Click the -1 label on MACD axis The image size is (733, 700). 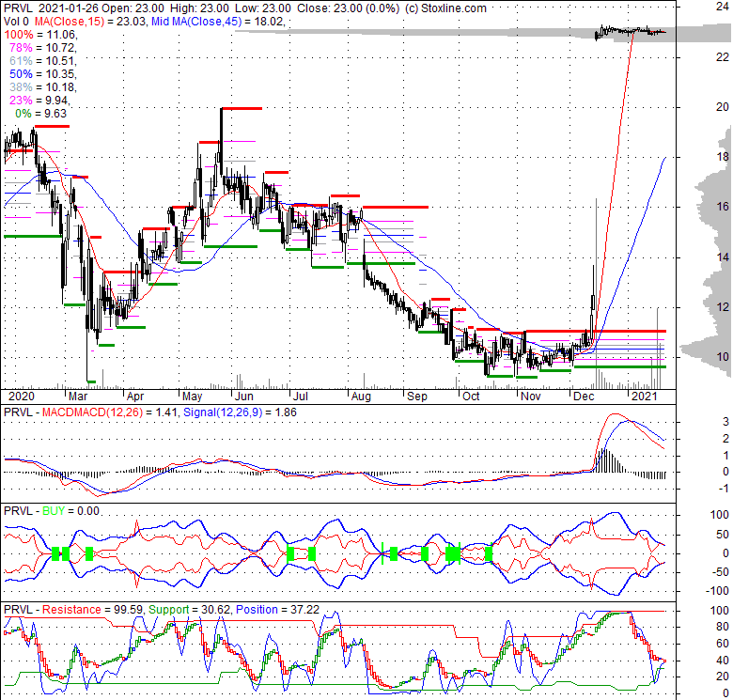coord(725,489)
